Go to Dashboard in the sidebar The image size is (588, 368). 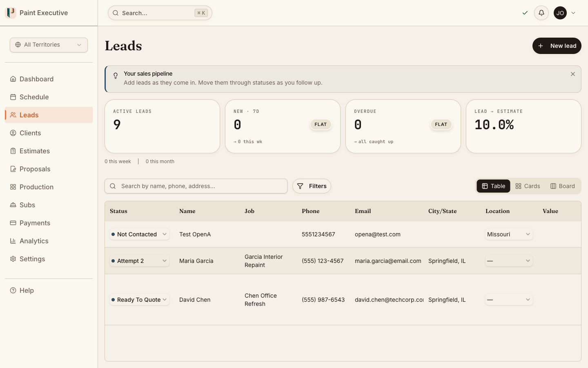coord(49,79)
